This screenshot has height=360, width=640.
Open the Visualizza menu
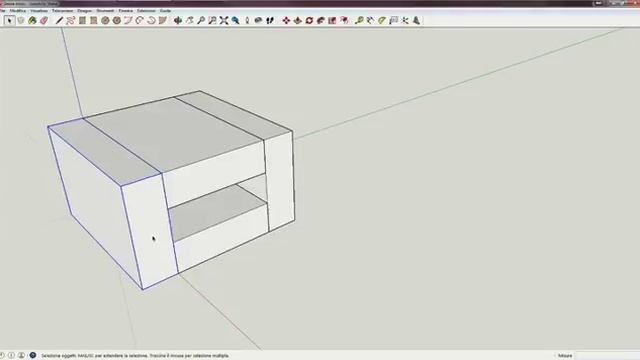coord(39,11)
